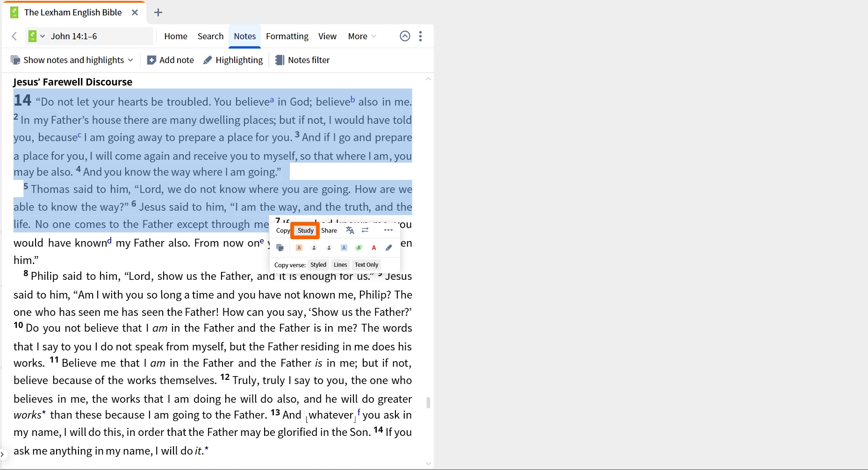Expand the More tab dropdown
The height and width of the screenshot is (470, 868).
click(362, 36)
